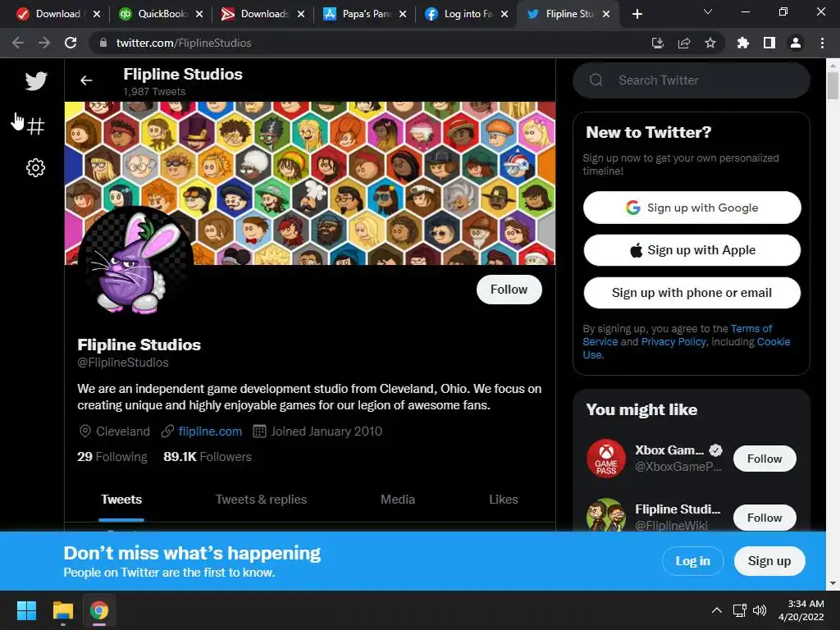Click the scrollbar down arrow
Screen dimensions: 840x630
[833, 583]
